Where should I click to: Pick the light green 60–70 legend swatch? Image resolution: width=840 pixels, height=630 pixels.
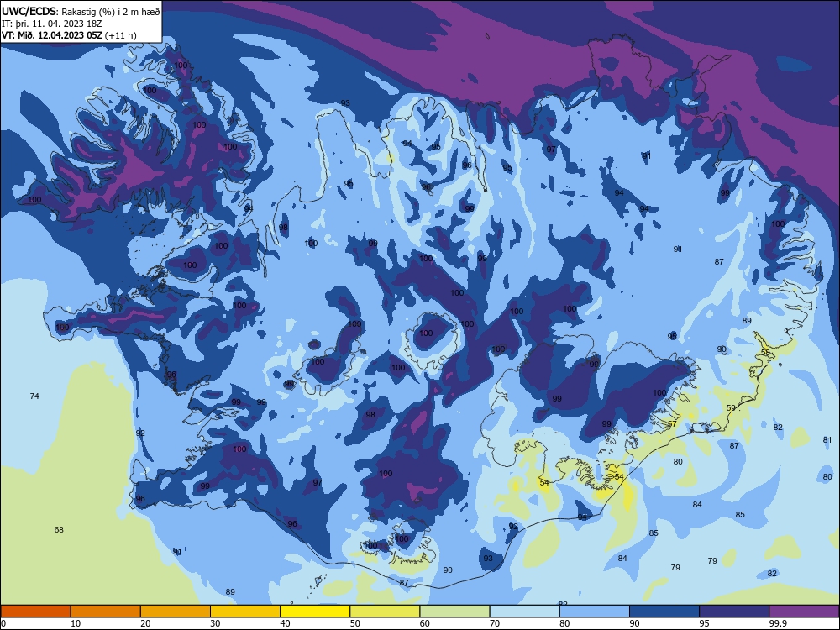[x=454, y=612]
